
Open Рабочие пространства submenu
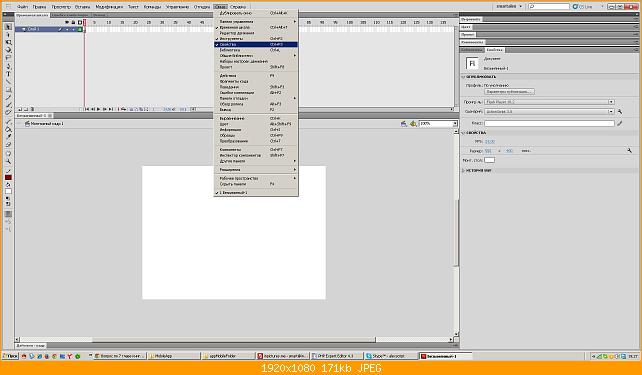pyautogui.click(x=256, y=178)
